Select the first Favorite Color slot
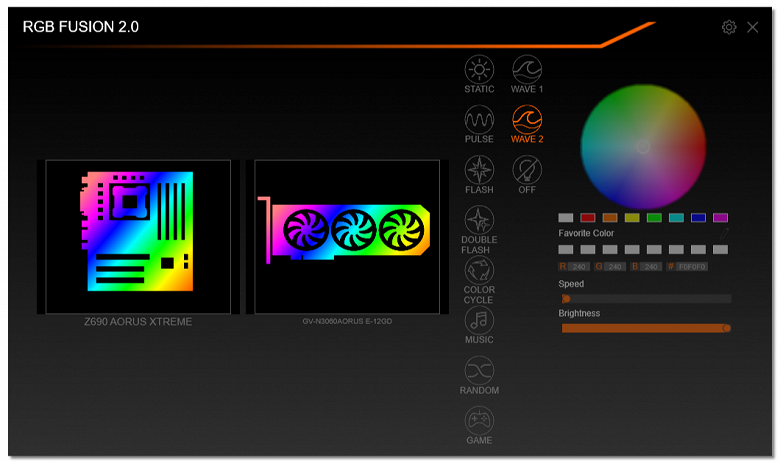780x463 pixels. [x=566, y=250]
